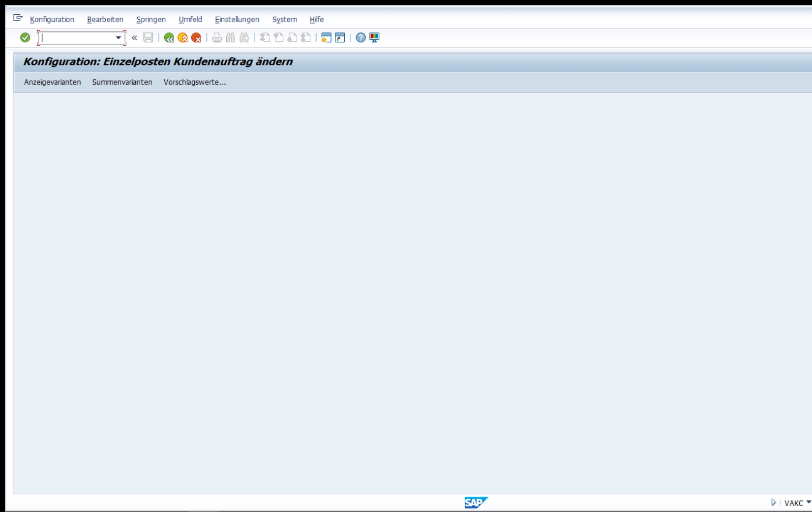
Task: Click the Summenvarianten button
Action: 122,82
